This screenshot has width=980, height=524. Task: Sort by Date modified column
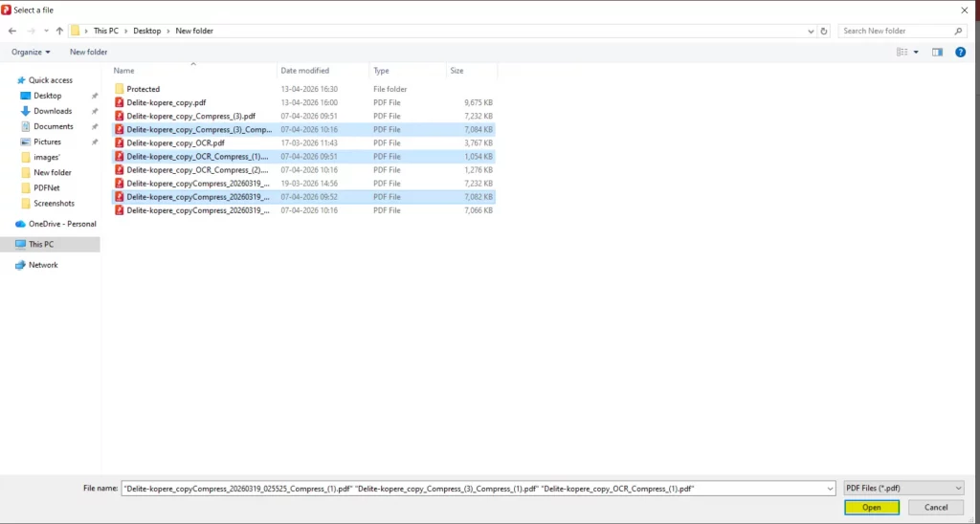(x=323, y=71)
